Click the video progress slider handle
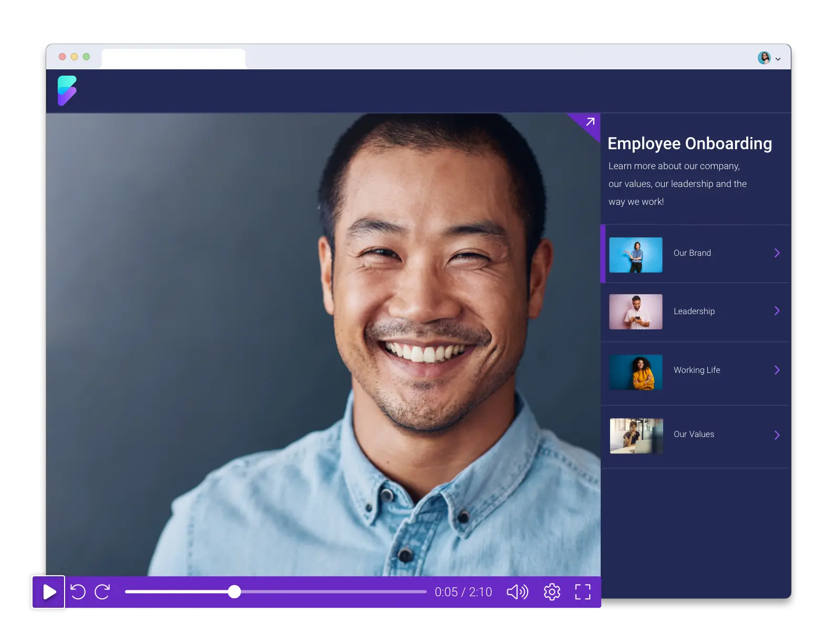 (235, 592)
